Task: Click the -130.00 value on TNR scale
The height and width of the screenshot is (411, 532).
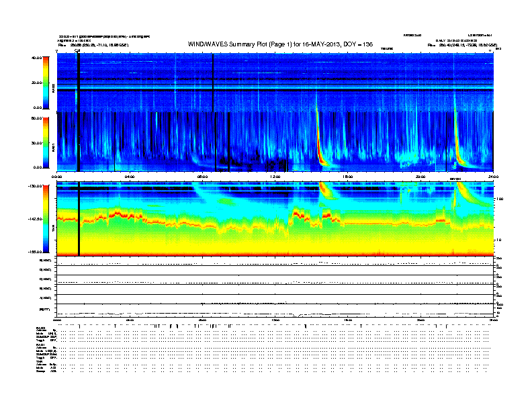Action: coord(35,186)
